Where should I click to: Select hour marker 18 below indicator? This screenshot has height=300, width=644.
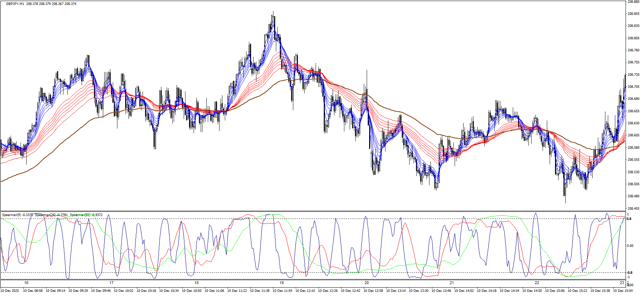tap(196, 283)
